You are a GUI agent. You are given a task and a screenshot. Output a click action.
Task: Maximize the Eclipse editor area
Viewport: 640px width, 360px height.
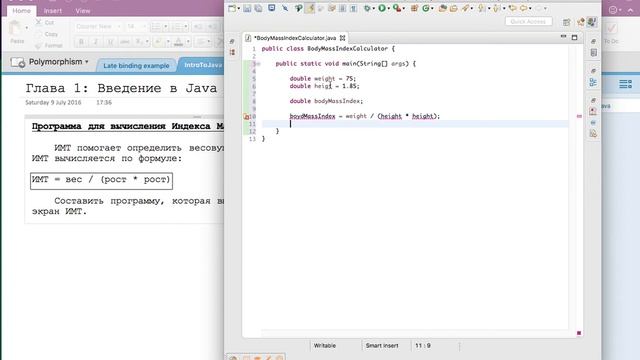pyautogui.click(x=574, y=38)
